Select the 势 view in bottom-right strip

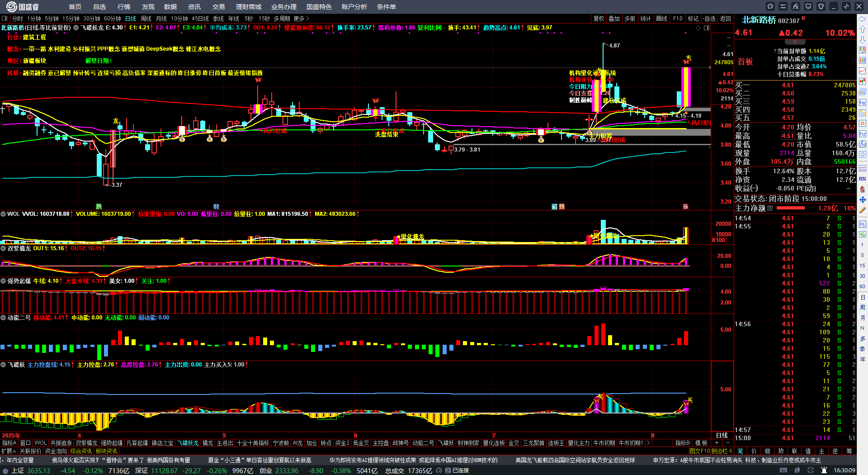(x=781, y=451)
